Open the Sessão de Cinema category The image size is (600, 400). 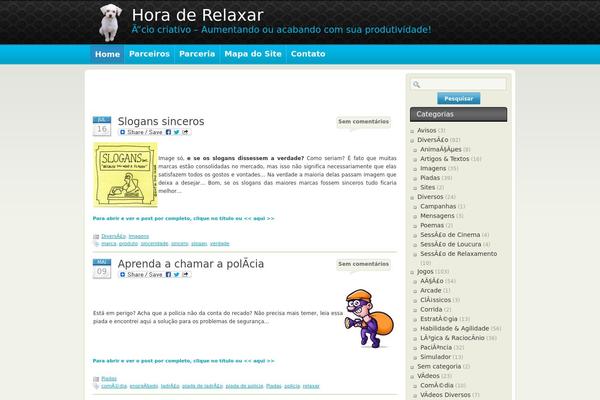tap(450, 235)
